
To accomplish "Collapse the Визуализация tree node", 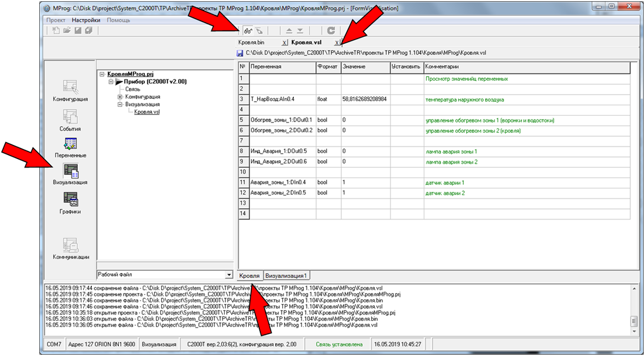I will pyautogui.click(x=120, y=105).
